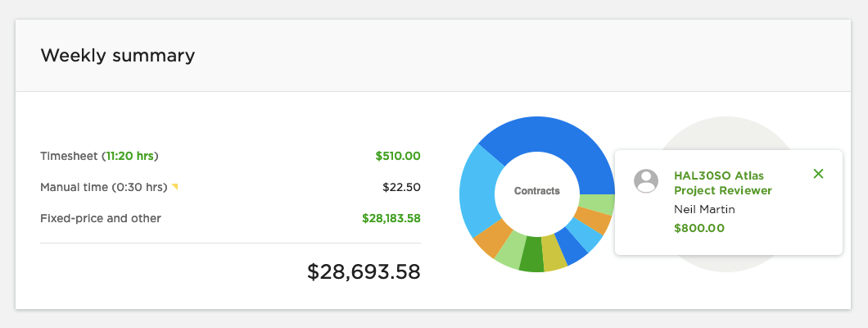This screenshot has width=868, height=328.
Task: Close the contract details popup
Action: click(x=818, y=174)
